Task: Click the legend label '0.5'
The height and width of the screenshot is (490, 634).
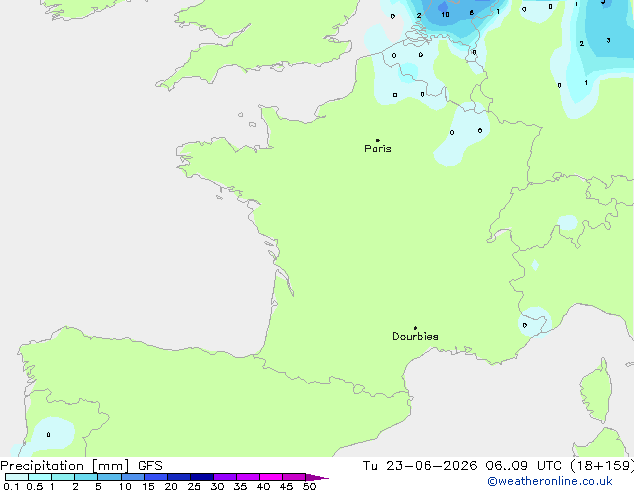Action: (35, 486)
